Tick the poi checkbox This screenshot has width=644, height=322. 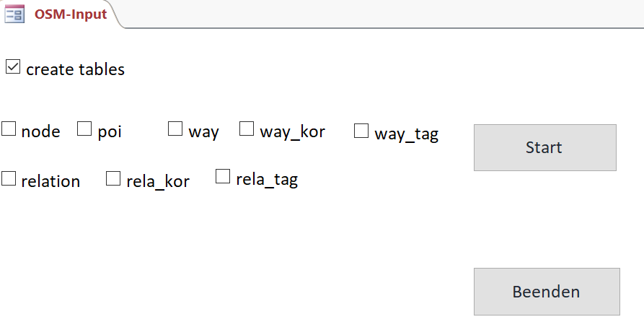[x=84, y=129]
